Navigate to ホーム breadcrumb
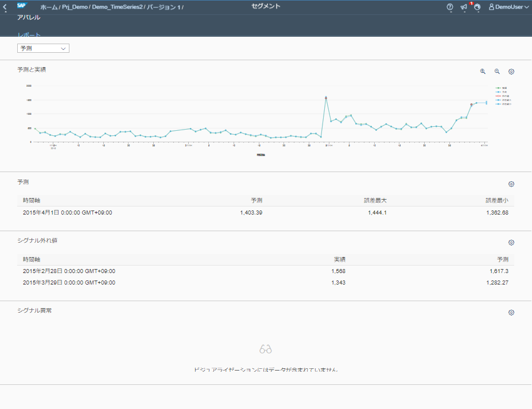The width and height of the screenshot is (532, 409). [x=49, y=7]
